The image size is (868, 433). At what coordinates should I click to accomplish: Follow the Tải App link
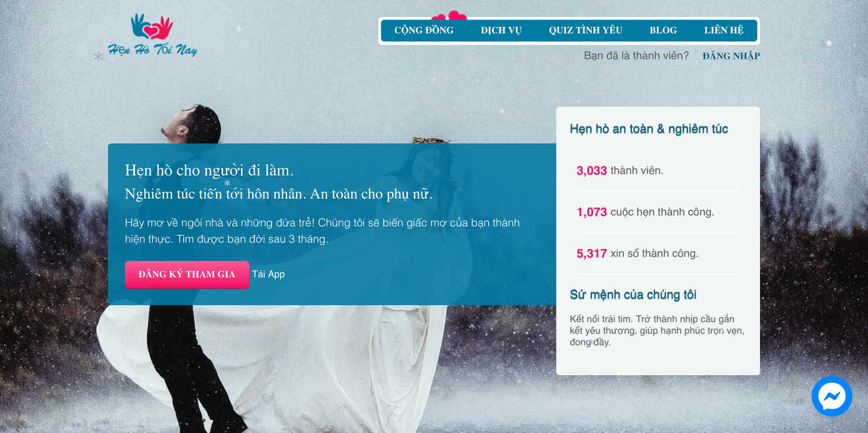(269, 274)
